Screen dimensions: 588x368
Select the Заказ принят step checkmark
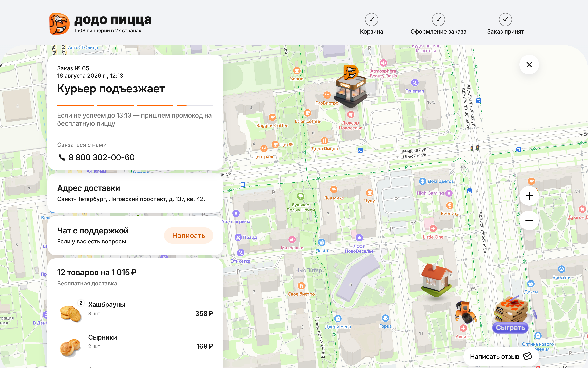pyautogui.click(x=505, y=20)
